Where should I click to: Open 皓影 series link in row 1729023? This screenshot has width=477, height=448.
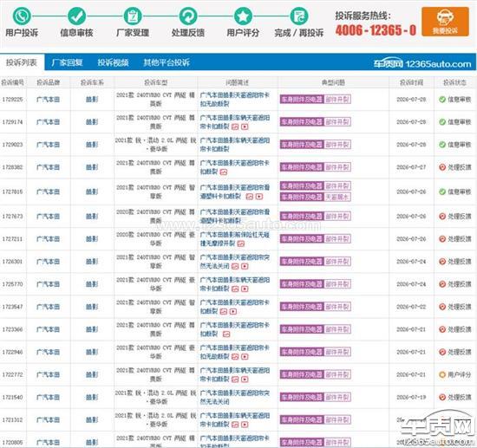[92, 145]
